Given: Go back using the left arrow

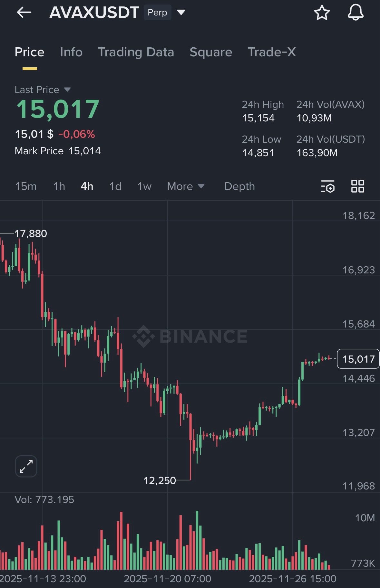Looking at the screenshot, I should (x=24, y=13).
